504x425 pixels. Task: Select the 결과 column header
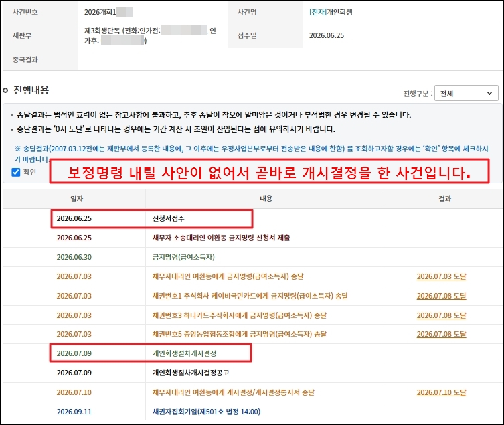coord(445,199)
